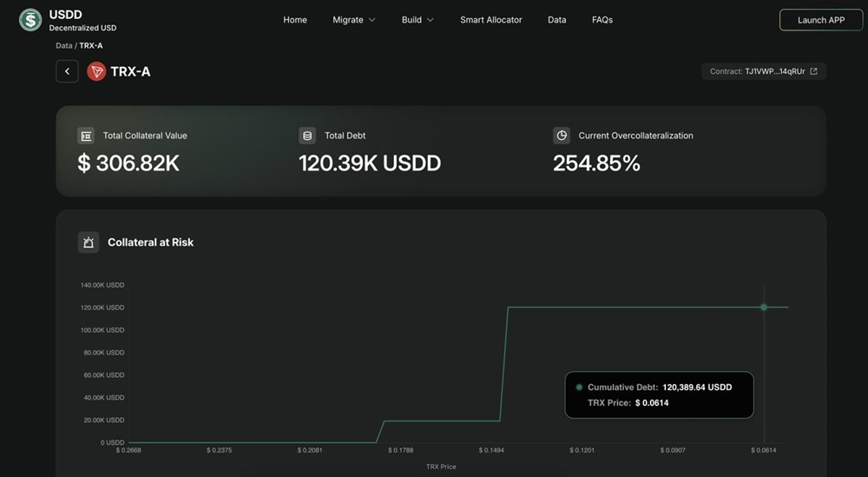Click the external link icon beside contract
868x477 pixels.
[813, 71]
